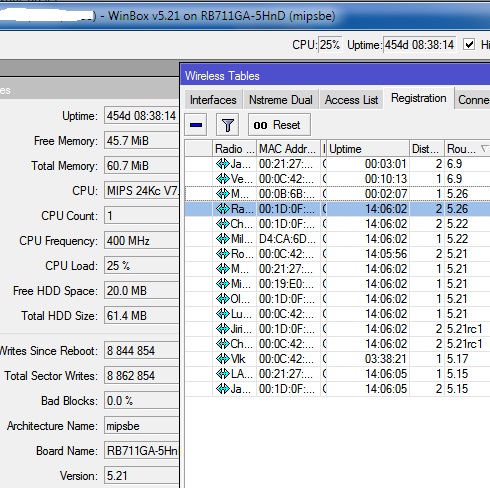Sort by the Uptime column header
This screenshot has height=488, width=490.
368,149
